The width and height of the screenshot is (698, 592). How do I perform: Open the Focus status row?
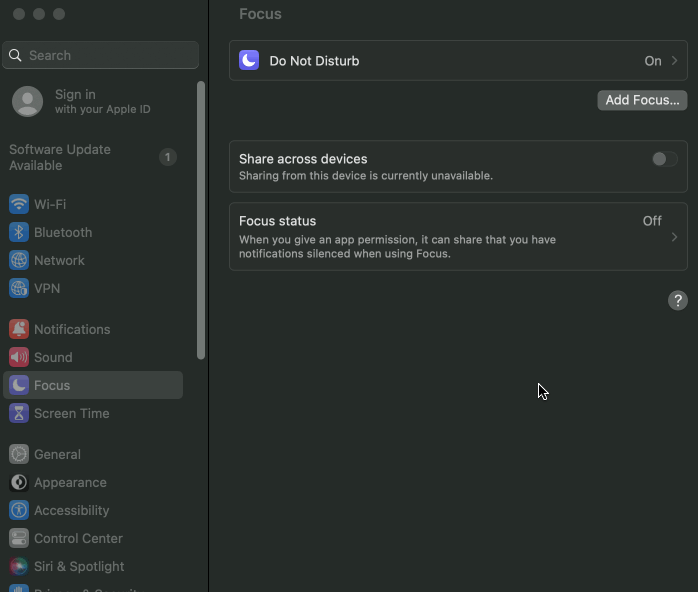[x=458, y=237]
